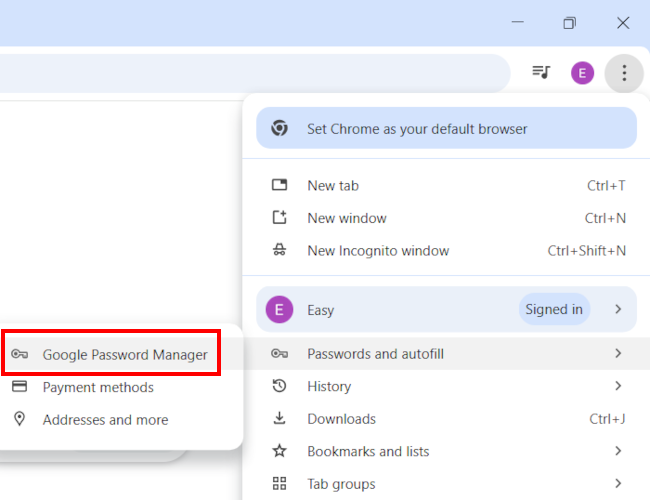This screenshot has width=650, height=500.
Task: Open the History menu entry
Action: click(x=446, y=386)
